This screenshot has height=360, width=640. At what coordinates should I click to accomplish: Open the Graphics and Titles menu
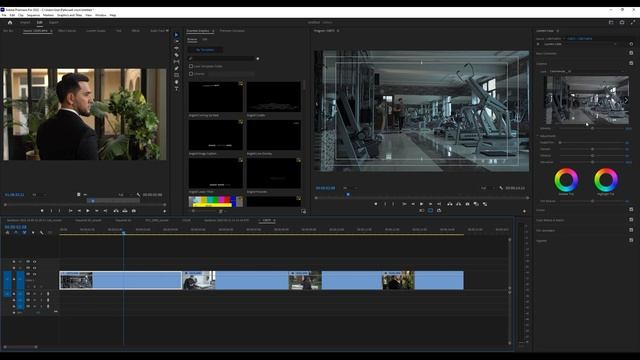[69, 15]
